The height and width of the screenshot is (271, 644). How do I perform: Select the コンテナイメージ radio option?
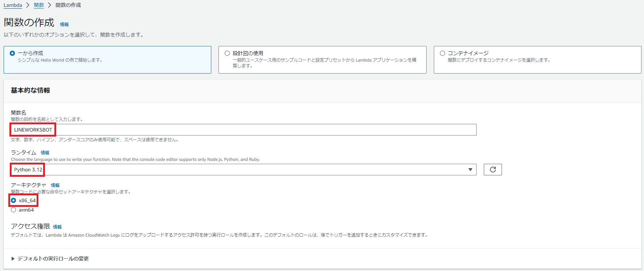coord(443,53)
